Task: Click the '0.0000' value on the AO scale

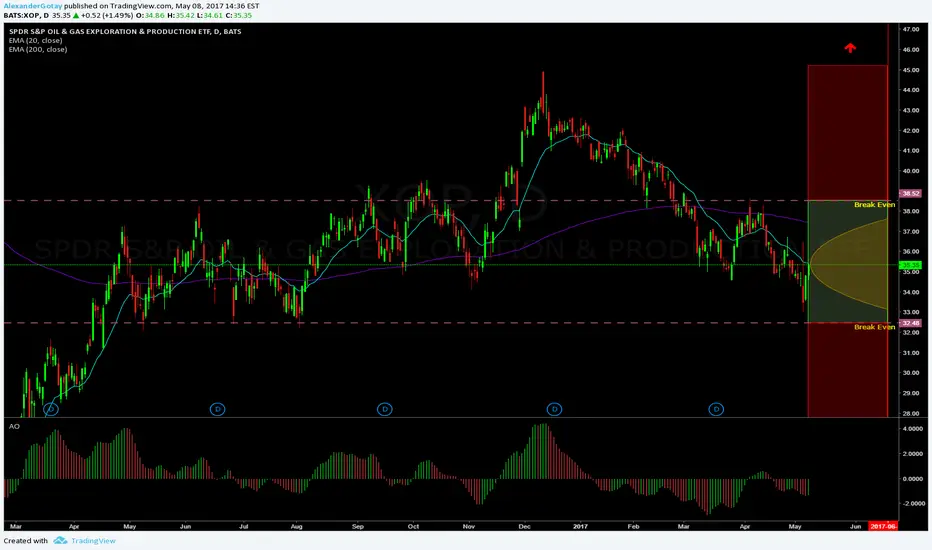Action: [x=912, y=479]
